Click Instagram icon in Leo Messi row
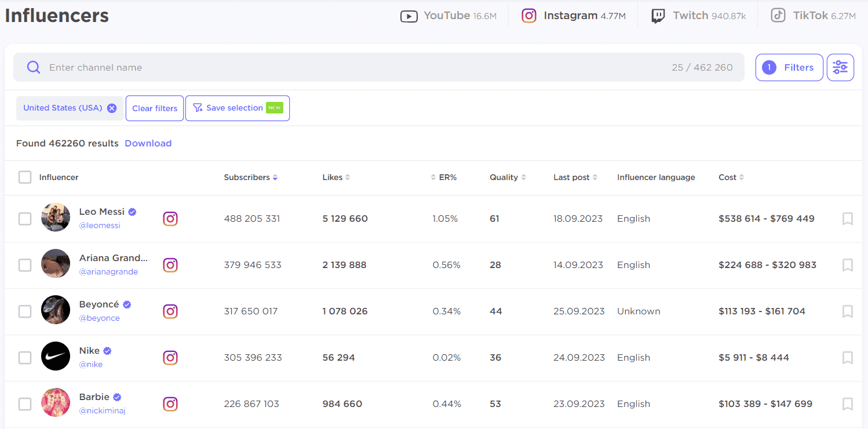 pos(170,219)
